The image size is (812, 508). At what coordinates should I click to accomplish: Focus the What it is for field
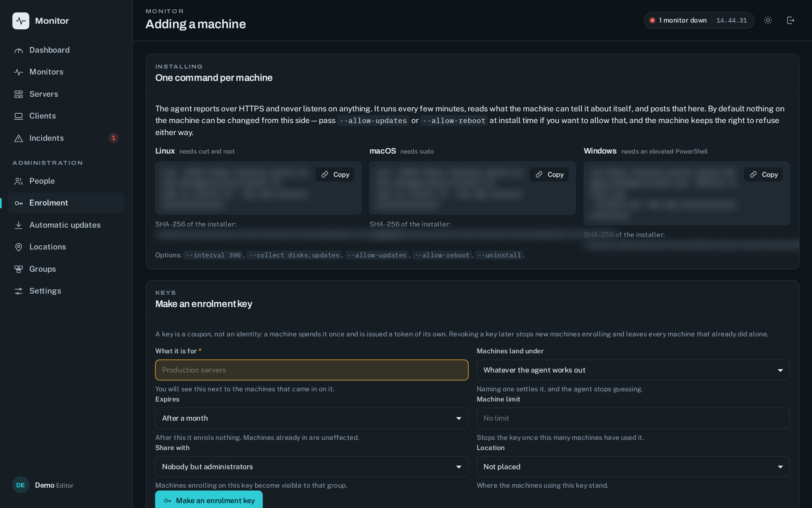[x=312, y=370]
